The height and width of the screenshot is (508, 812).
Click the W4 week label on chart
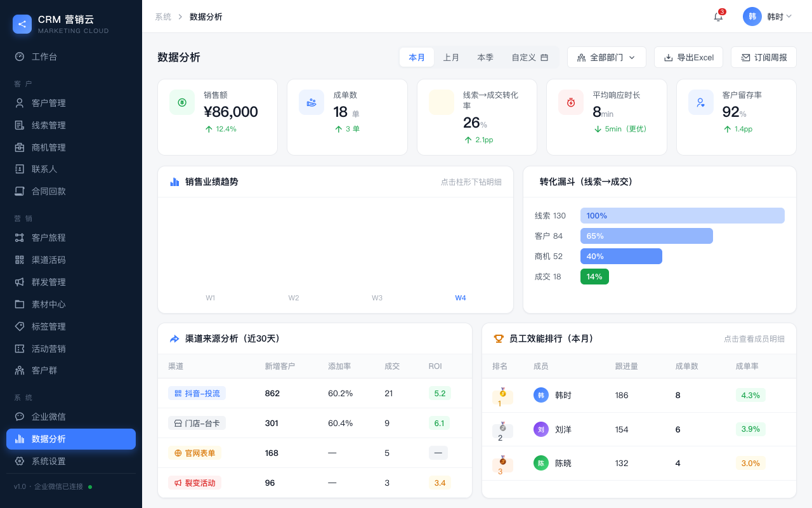point(461,298)
